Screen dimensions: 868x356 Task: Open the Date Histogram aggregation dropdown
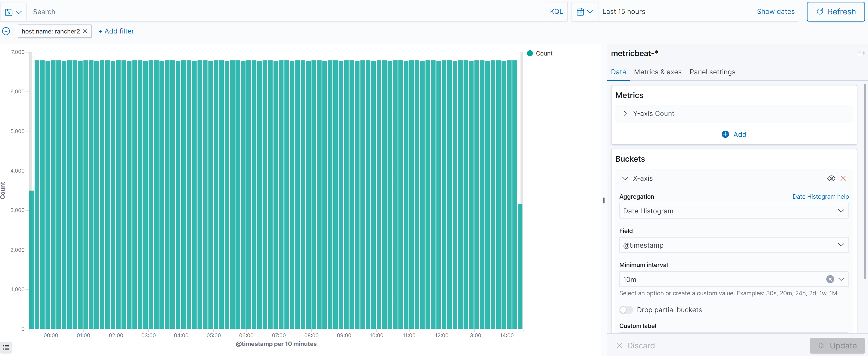point(734,211)
